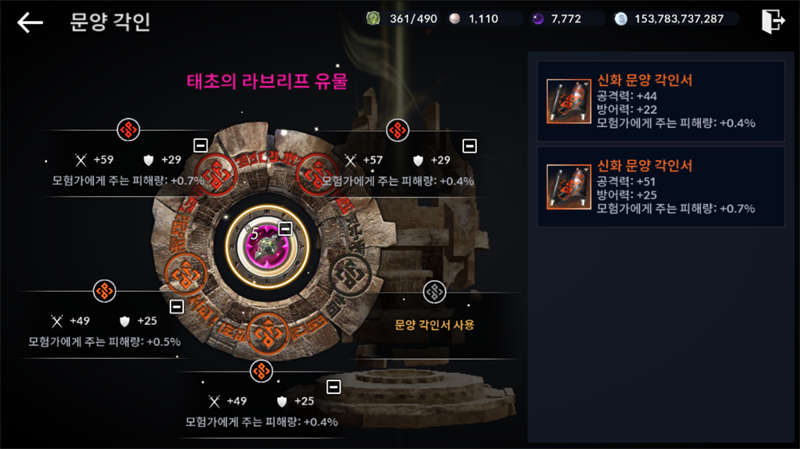
Task: Click the exit door icon
Action: pyautogui.click(x=773, y=21)
